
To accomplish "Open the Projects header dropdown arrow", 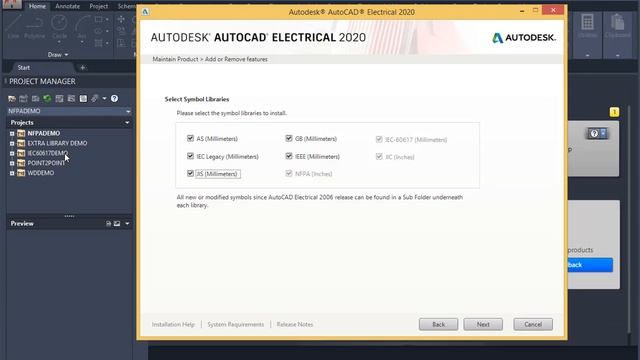I will coord(127,122).
